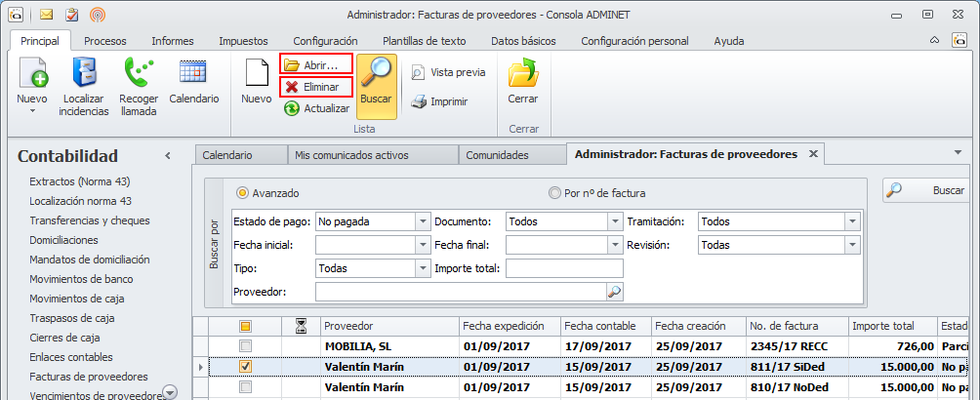Click the Vista previa icon
This screenshot has height=400, width=980.
click(x=418, y=72)
